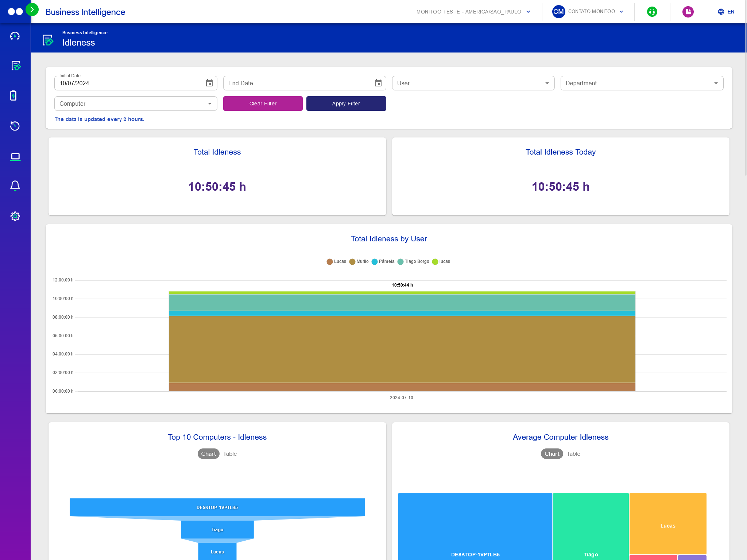Viewport: 747px width, 560px height.
Task: Click the green support headset icon
Action: coord(652,12)
